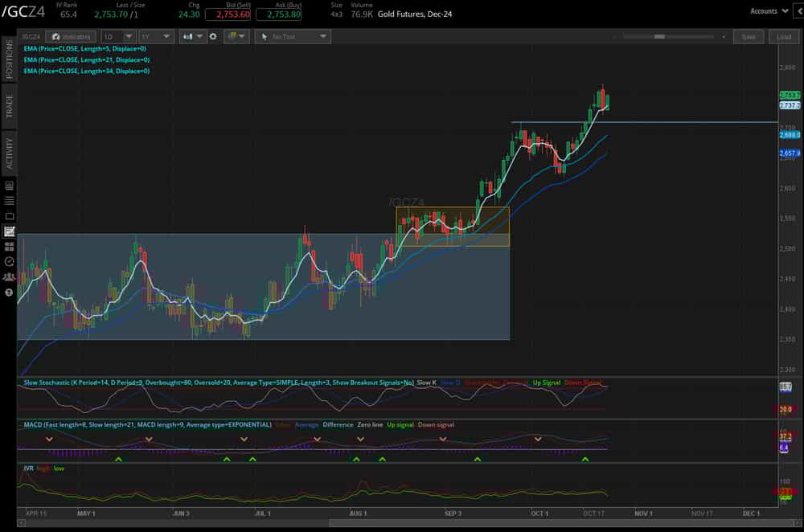Screen dimensions: 804x532
Task: Click the Bid Sell 2,753.60 button
Action: coord(229,13)
